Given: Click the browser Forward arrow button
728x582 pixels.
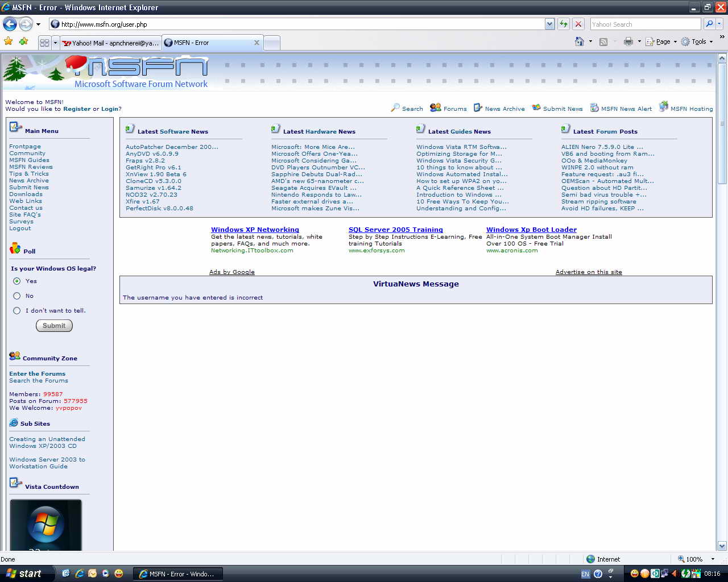Looking at the screenshot, I should (x=26, y=24).
